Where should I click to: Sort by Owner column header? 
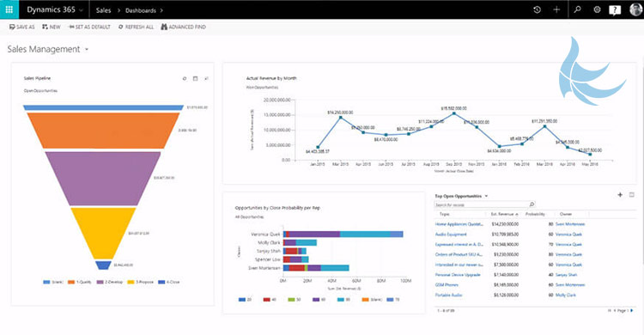[x=566, y=214]
